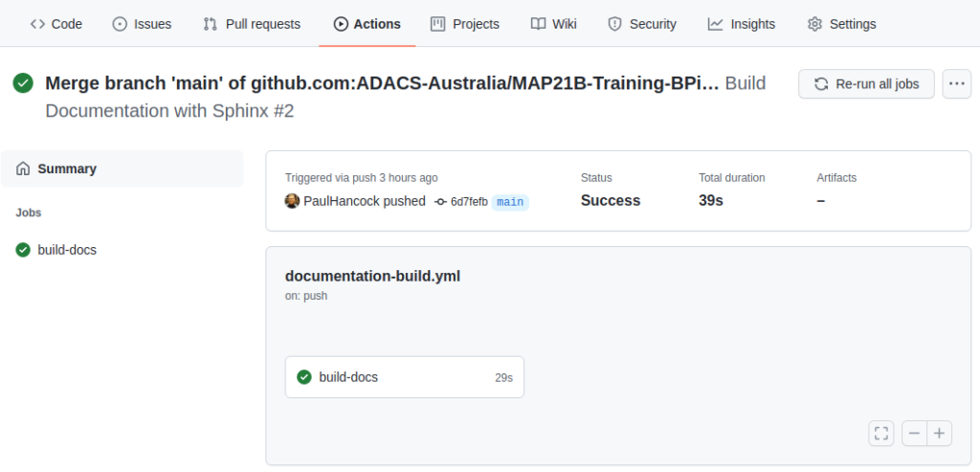Open the Projects tab

pyautogui.click(x=465, y=24)
